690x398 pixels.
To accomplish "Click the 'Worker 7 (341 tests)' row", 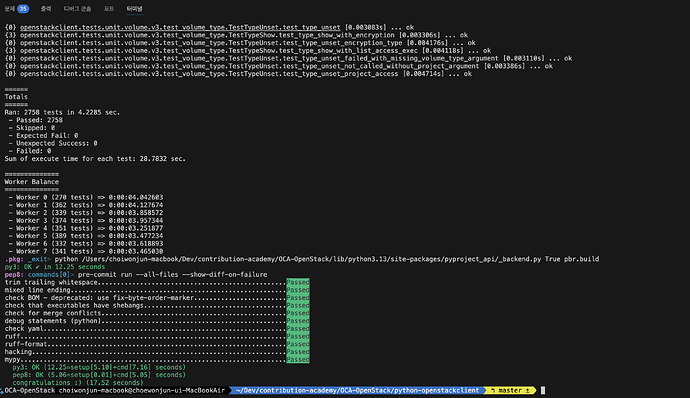I will pyautogui.click(x=86, y=251).
